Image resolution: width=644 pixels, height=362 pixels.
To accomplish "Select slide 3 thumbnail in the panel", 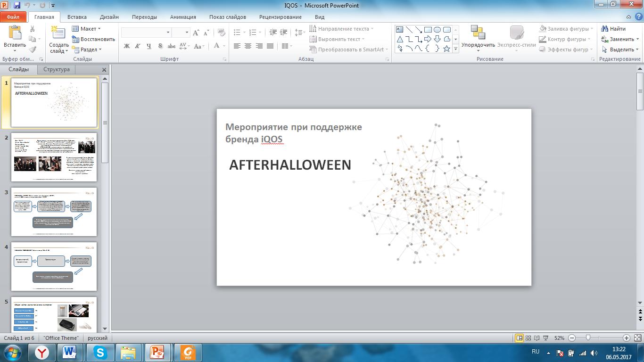I will tap(54, 212).
